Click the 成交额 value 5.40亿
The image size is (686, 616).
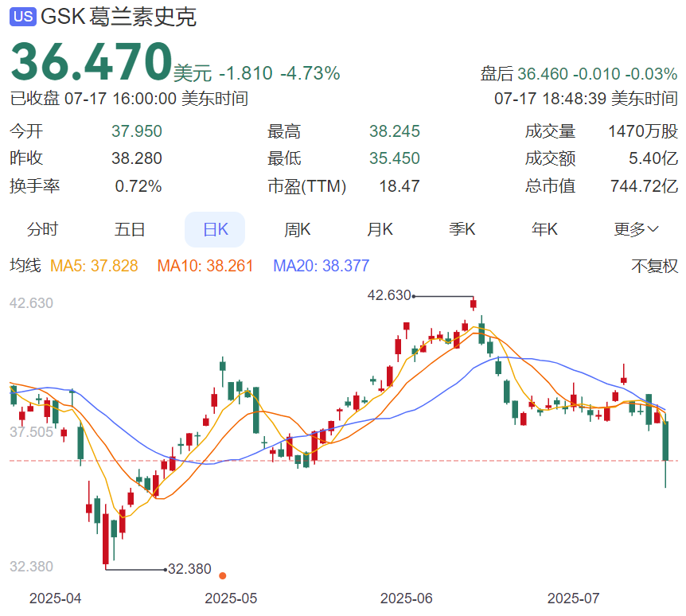[653, 158]
